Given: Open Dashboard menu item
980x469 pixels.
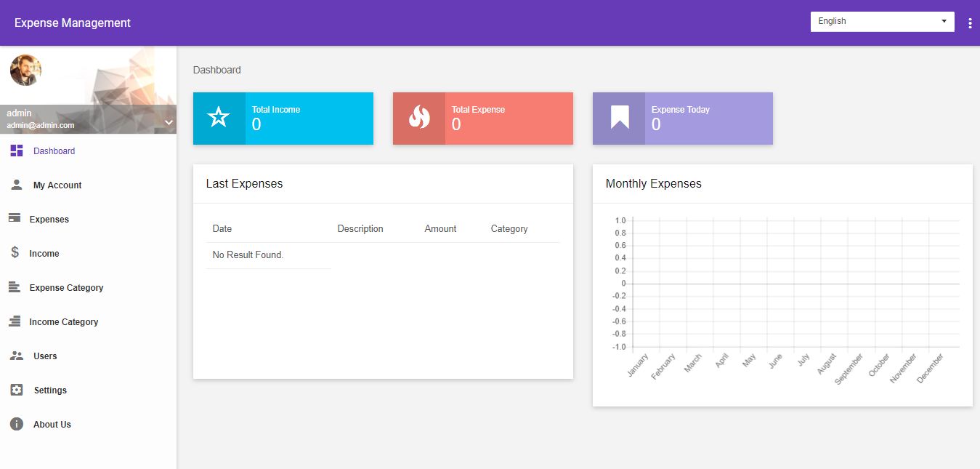Looking at the screenshot, I should (88, 151).
